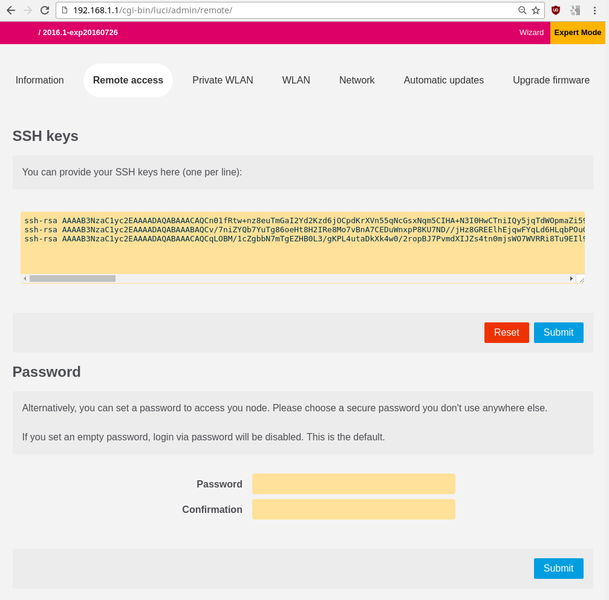
Task: Click into the Password field
Action: tap(353, 484)
